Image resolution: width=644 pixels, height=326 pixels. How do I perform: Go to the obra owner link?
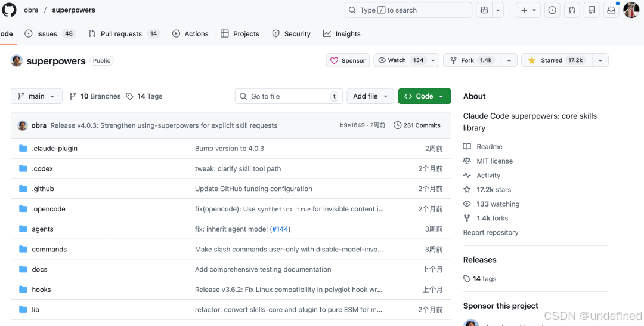[x=31, y=10]
